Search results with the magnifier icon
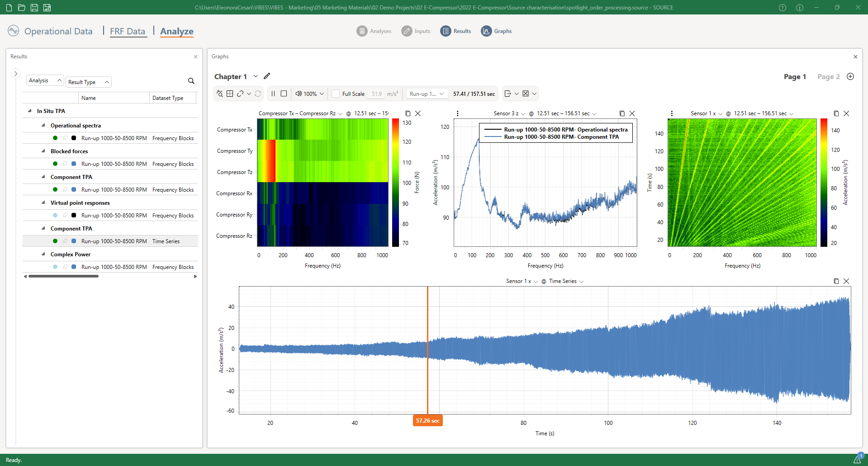The width and height of the screenshot is (868, 466). click(191, 81)
